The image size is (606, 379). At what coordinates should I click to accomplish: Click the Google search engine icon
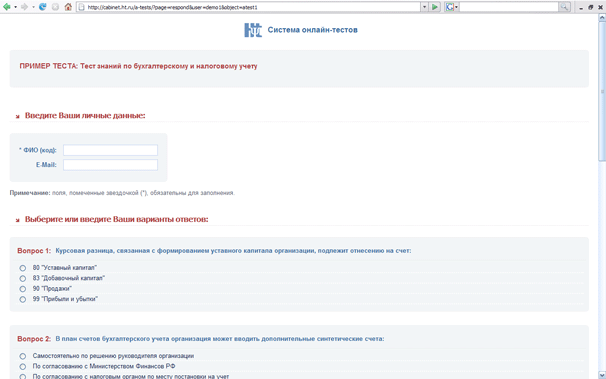449,7
